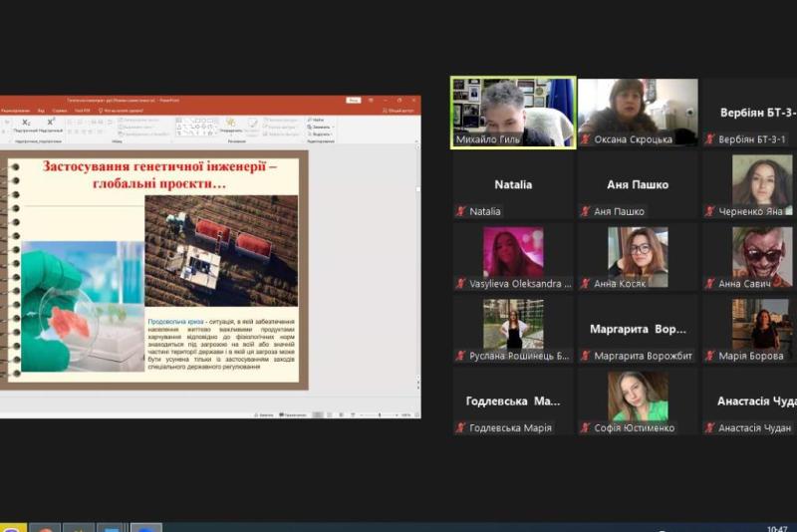Open the shapes gallery in ribbon
Viewport: 797px width, 532px height.
(197, 126)
